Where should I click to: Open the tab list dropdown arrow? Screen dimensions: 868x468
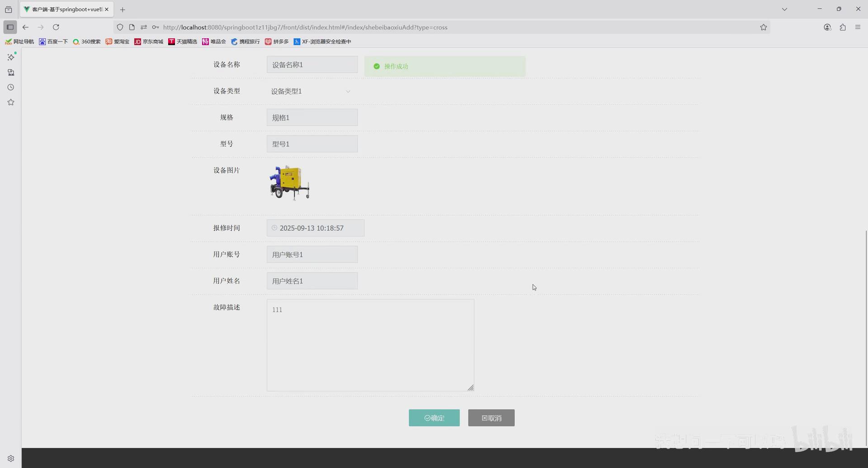(784, 9)
